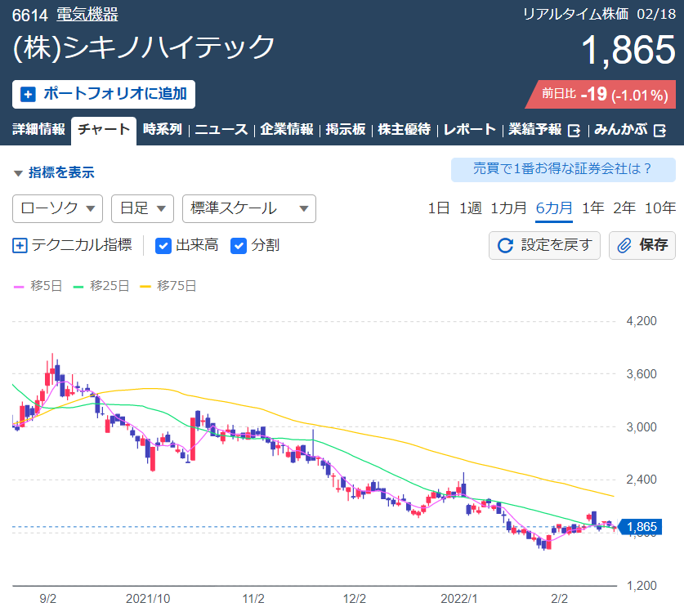Click the 12/2 date label on the axis

[x=354, y=599]
